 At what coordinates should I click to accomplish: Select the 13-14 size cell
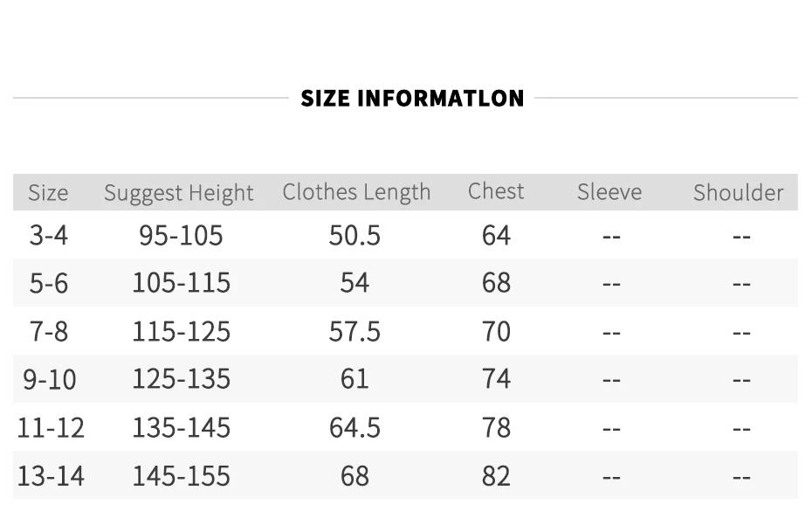tap(51, 476)
